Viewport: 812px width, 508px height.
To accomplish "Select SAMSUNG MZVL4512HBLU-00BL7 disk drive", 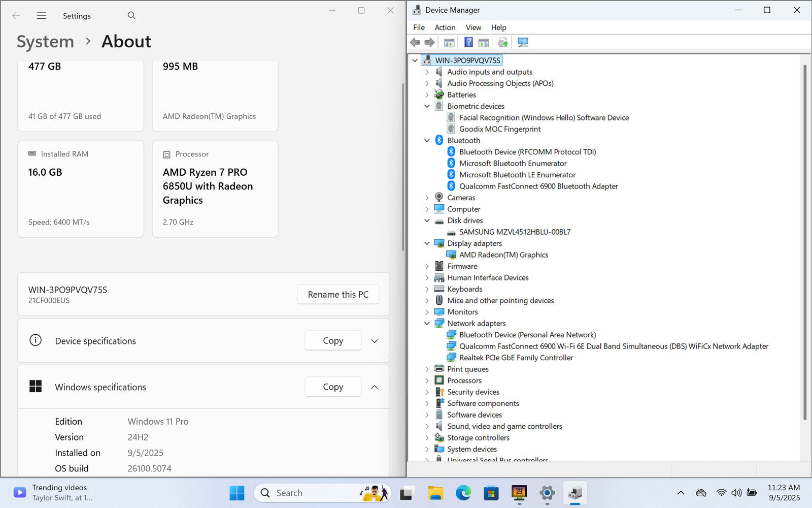I will coord(515,232).
